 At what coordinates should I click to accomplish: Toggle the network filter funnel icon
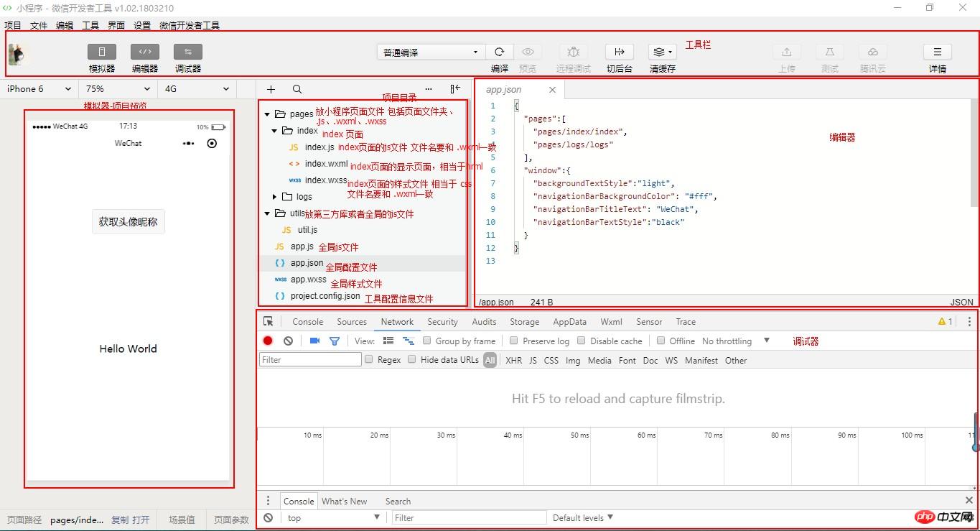334,341
